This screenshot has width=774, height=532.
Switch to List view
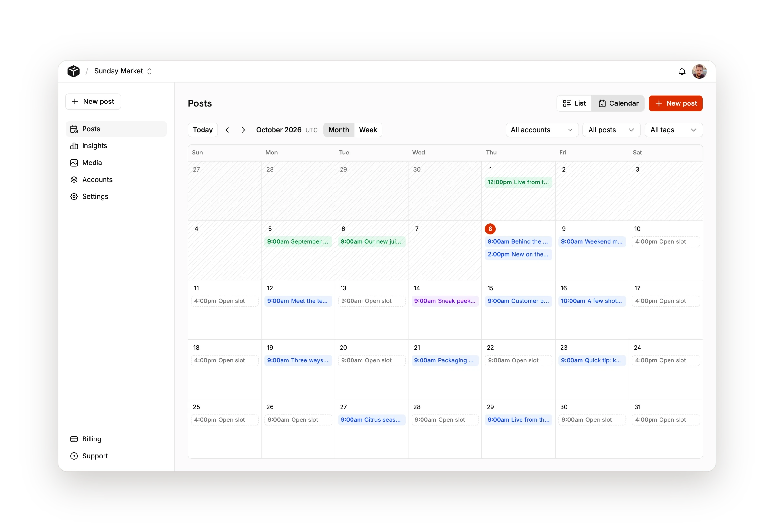pyautogui.click(x=574, y=103)
